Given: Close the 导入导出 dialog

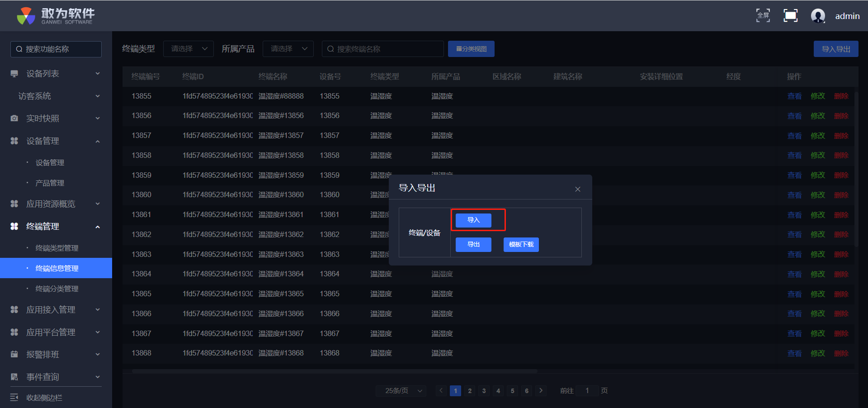Looking at the screenshot, I should (x=577, y=189).
